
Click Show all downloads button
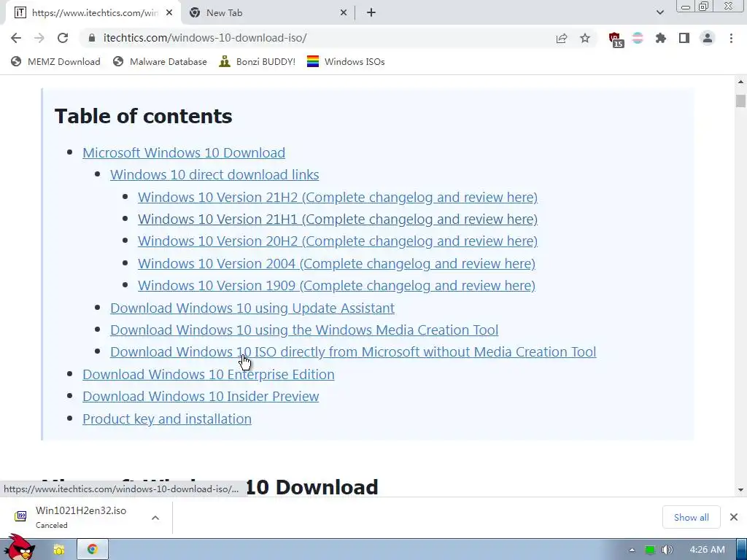pos(692,517)
